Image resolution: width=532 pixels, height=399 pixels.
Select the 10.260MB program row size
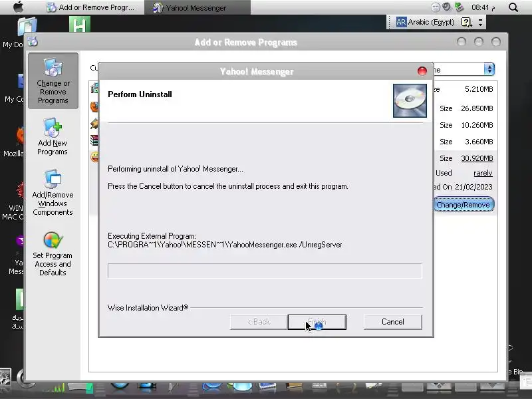tap(477, 125)
